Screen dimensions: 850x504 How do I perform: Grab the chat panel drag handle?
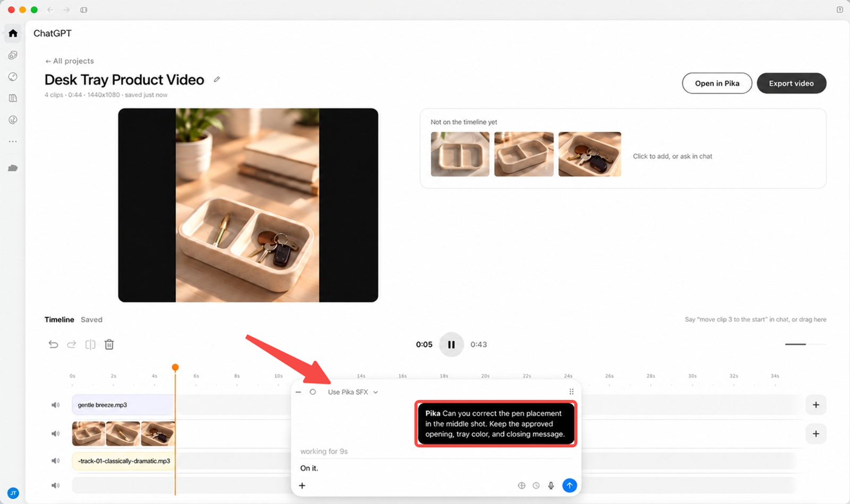pos(572,392)
